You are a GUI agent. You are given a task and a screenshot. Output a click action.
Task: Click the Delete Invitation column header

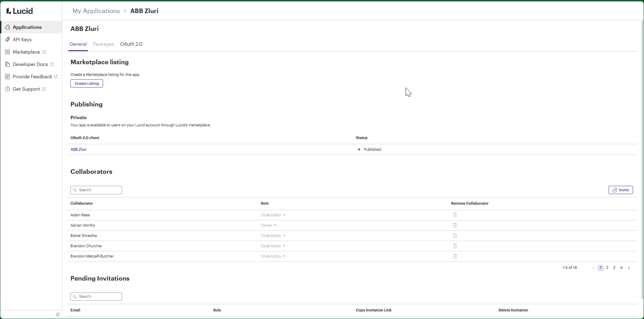[x=513, y=310]
